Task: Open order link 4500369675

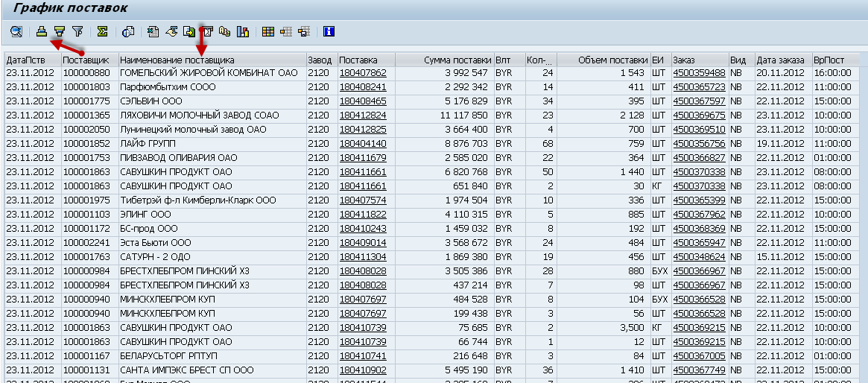Action: tap(699, 115)
